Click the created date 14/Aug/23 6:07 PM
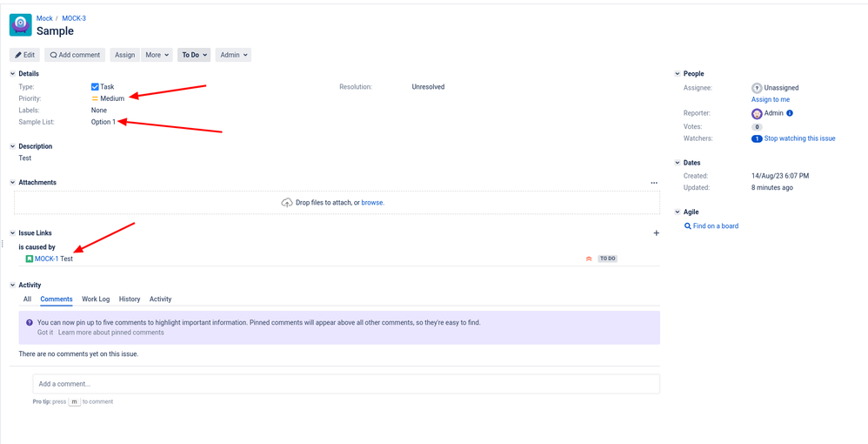This screenshot has width=868, height=444. pyautogui.click(x=780, y=176)
